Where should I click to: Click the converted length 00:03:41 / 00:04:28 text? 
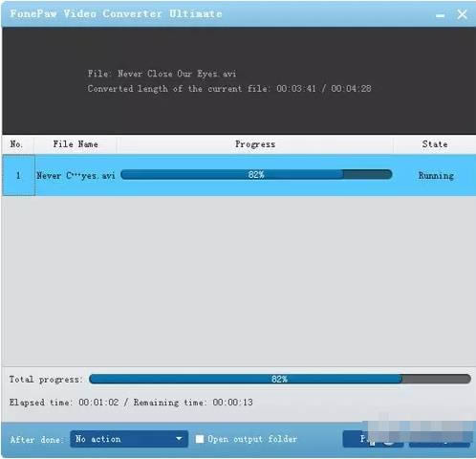pos(229,89)
